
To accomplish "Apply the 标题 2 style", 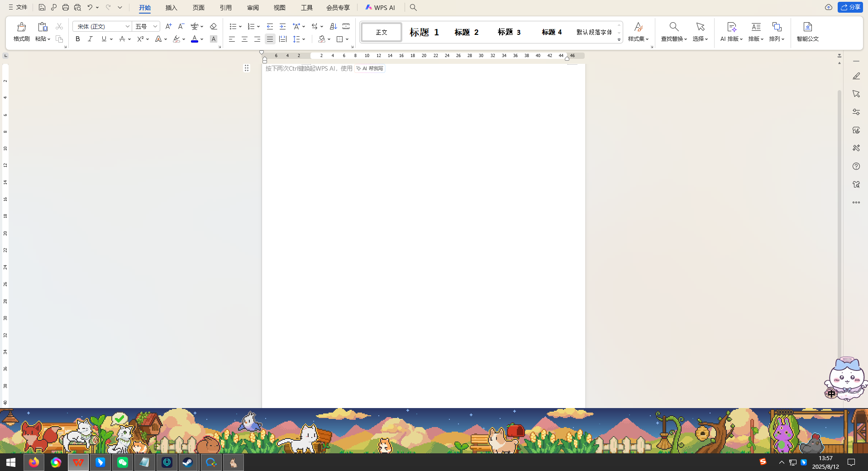I will pos(467,32).
